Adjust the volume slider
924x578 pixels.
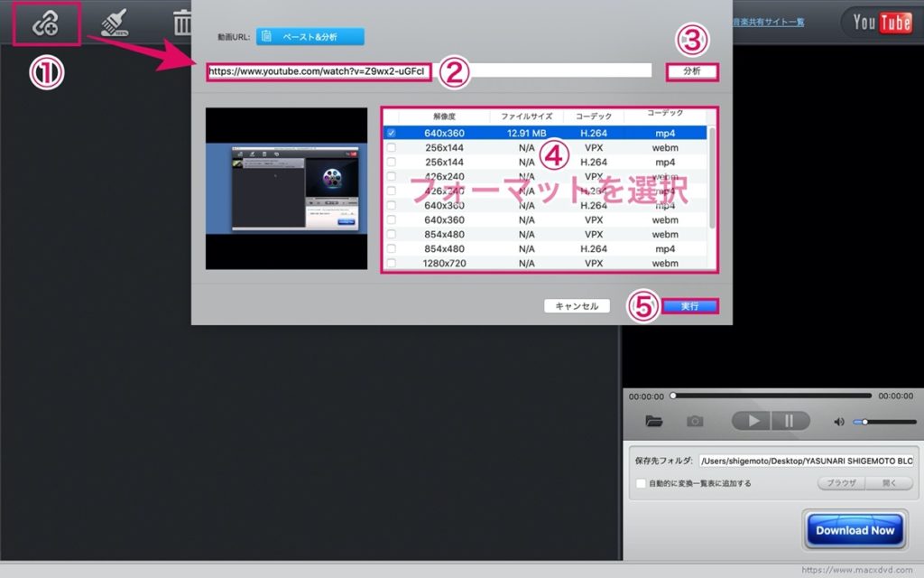point(884,422)
